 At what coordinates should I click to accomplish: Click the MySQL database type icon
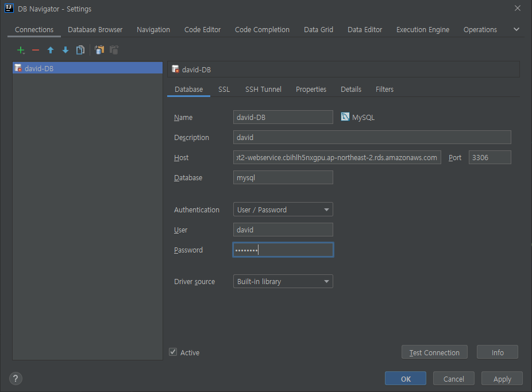click(x=345, y=117)
